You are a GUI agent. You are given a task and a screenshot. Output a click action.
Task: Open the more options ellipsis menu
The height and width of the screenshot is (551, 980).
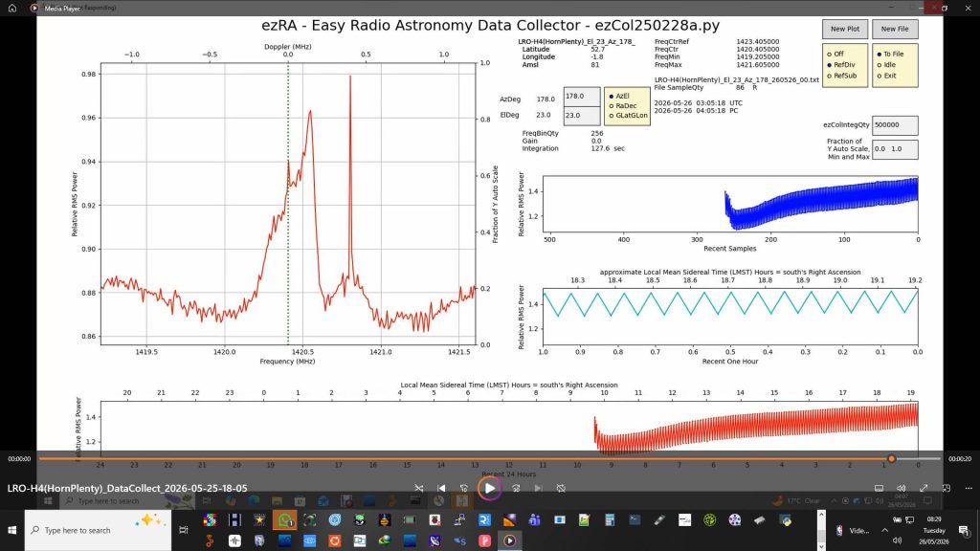point(969,488)
